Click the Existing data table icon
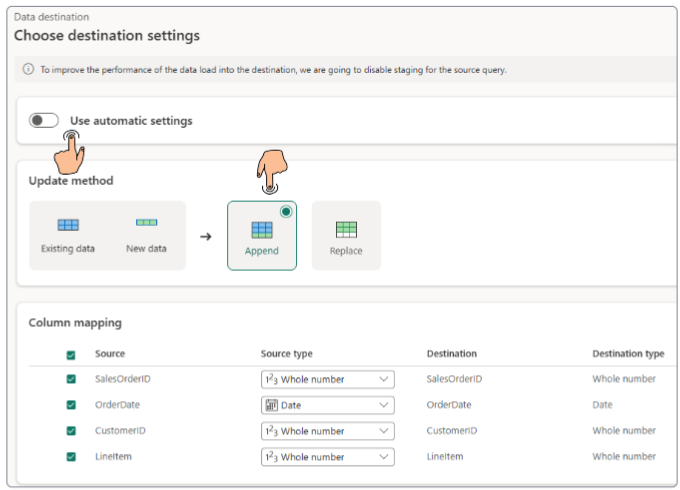Viewport: 680px width, 490px height. 68,225
